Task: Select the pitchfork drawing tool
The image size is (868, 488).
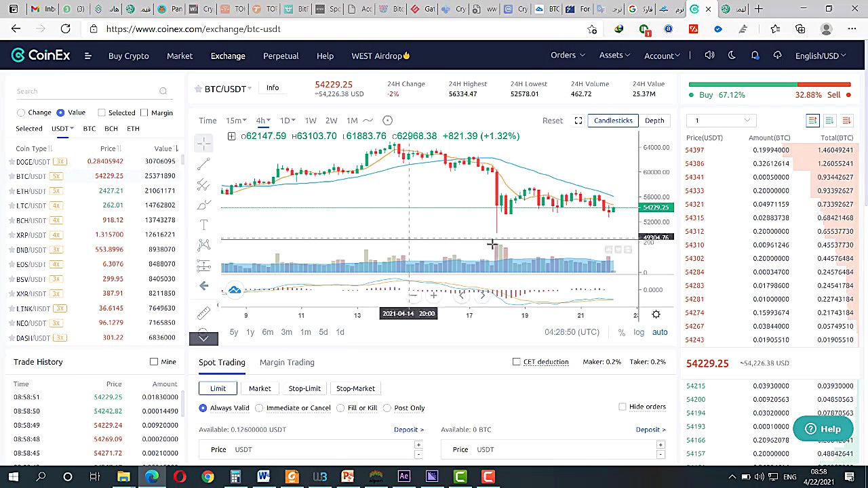Action: click(203, 184)
